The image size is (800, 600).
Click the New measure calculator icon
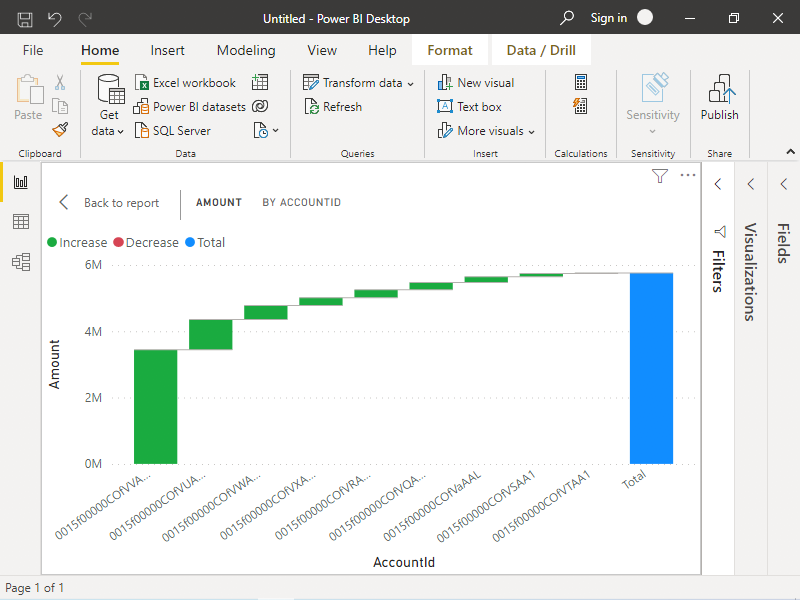click(581, 82)
